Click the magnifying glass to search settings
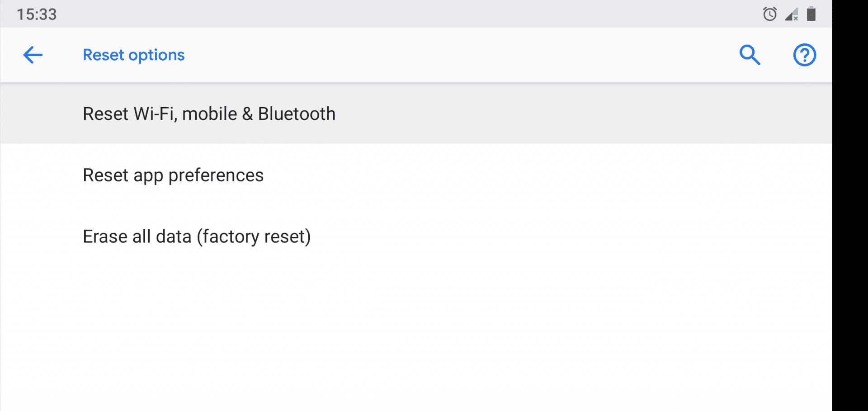This screenshot has width=868, height=411. point(750,55)
